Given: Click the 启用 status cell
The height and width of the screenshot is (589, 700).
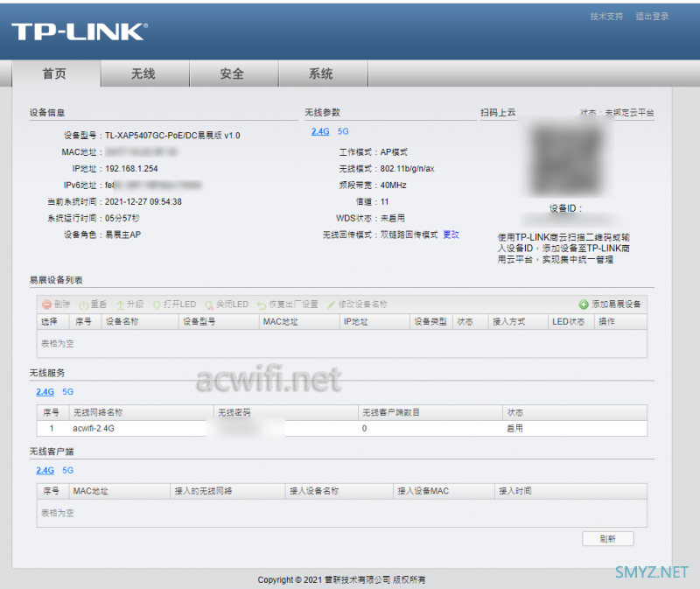Looking at the screenshot, I should pos(514,428).
